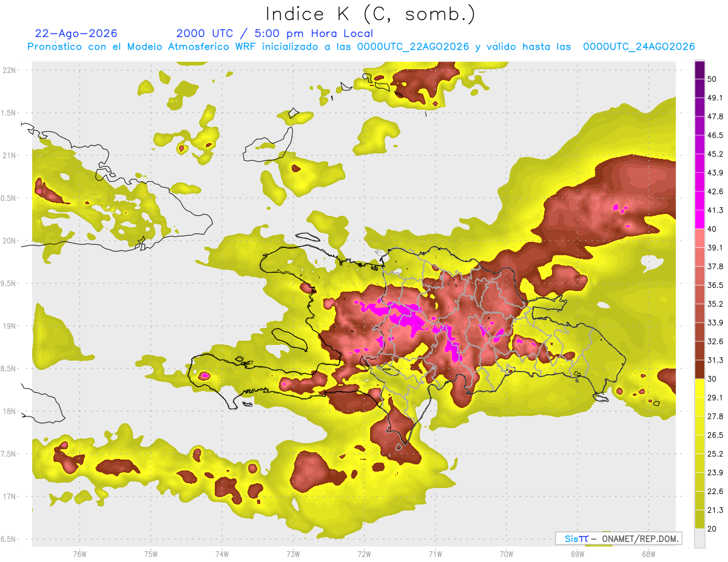Click the legend value '27.8'

click(715, 416)
